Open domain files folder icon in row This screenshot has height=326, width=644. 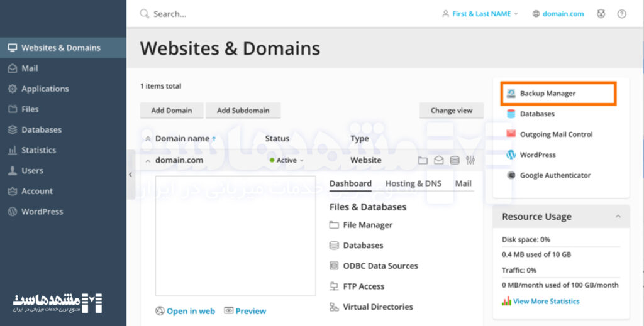tap(423, 161)
